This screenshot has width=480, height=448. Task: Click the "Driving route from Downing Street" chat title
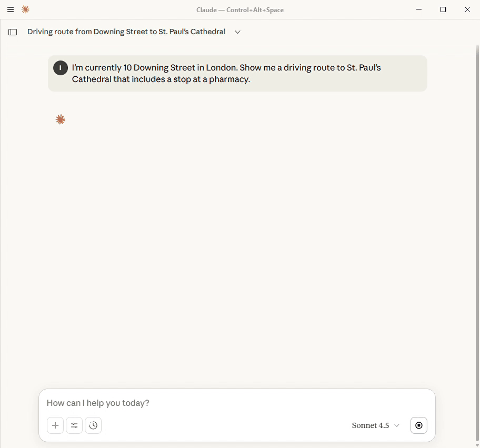pyautogui.click(x=126, y=32)
